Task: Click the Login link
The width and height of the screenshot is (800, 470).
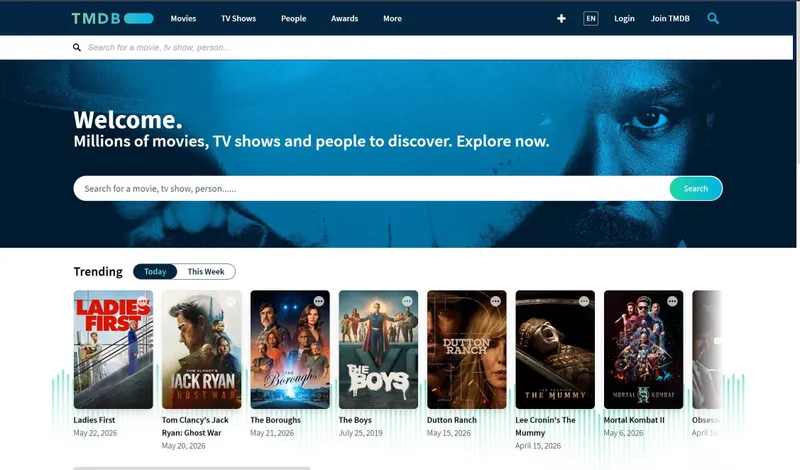Action: [624, 18]
